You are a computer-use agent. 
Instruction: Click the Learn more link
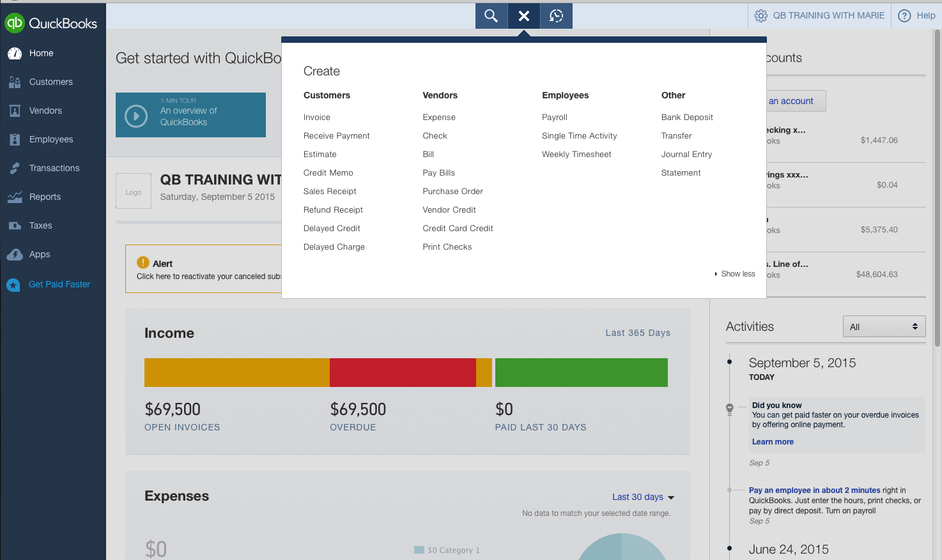(x=773, y=442)
